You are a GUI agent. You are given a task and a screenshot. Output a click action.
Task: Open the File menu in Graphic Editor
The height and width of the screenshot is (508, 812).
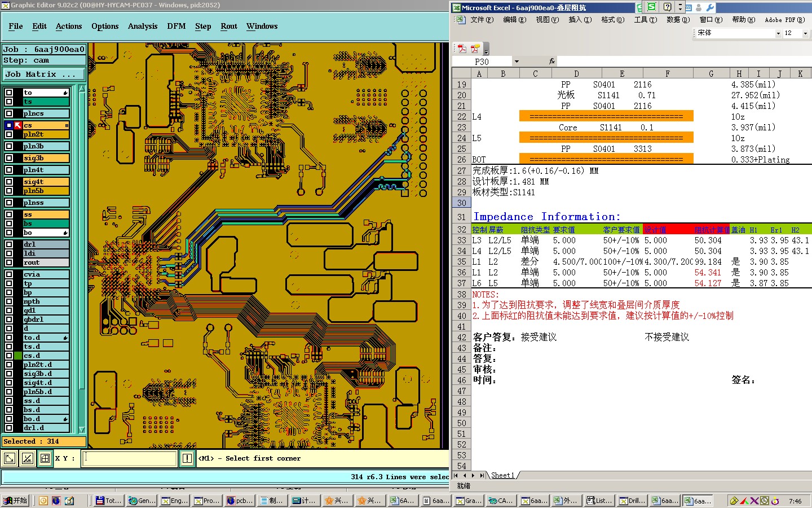point(16,26)
